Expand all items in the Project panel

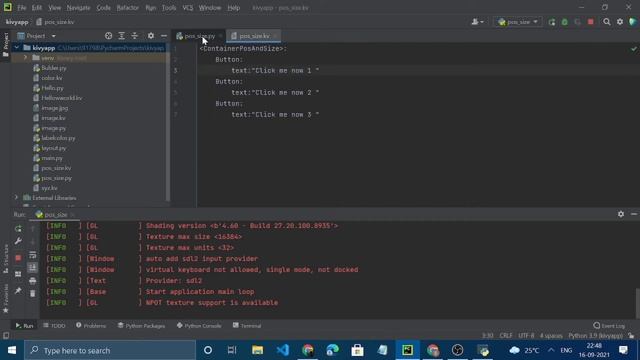[122, 36]
